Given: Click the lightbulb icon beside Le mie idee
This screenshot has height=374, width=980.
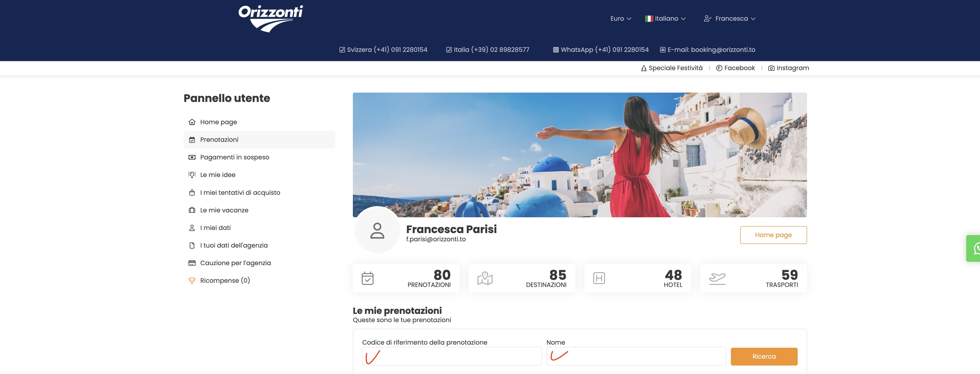Looking at the screenshot, I should (192, 175).
